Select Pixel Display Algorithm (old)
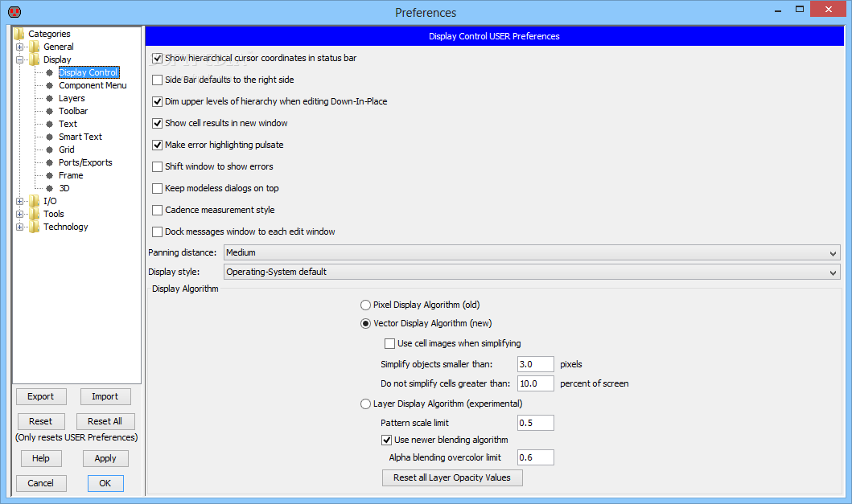Viewport: 852px width, 504px height. click(366, 305)
